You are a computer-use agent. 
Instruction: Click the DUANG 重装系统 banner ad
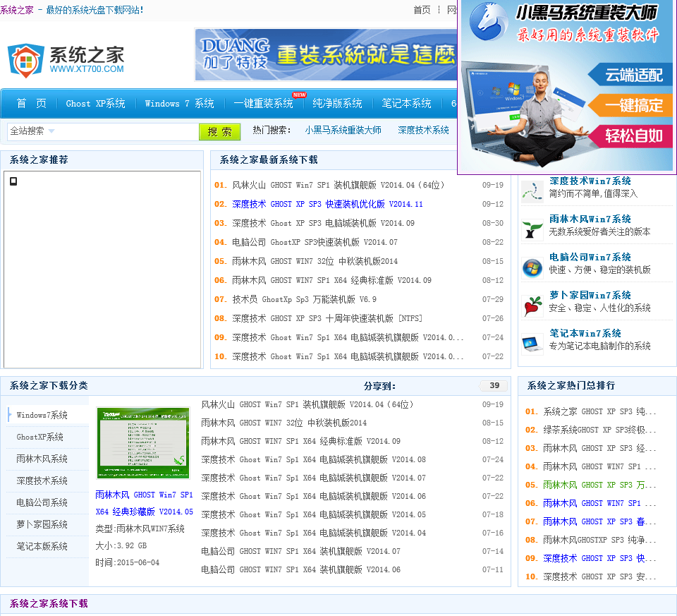(326, 55)
